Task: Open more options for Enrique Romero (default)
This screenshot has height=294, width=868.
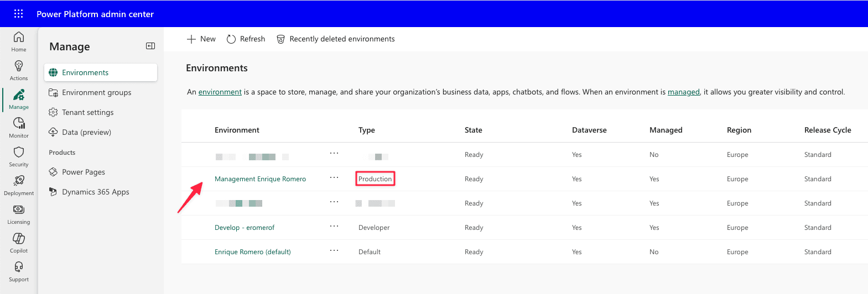Action: click(334, 250)
